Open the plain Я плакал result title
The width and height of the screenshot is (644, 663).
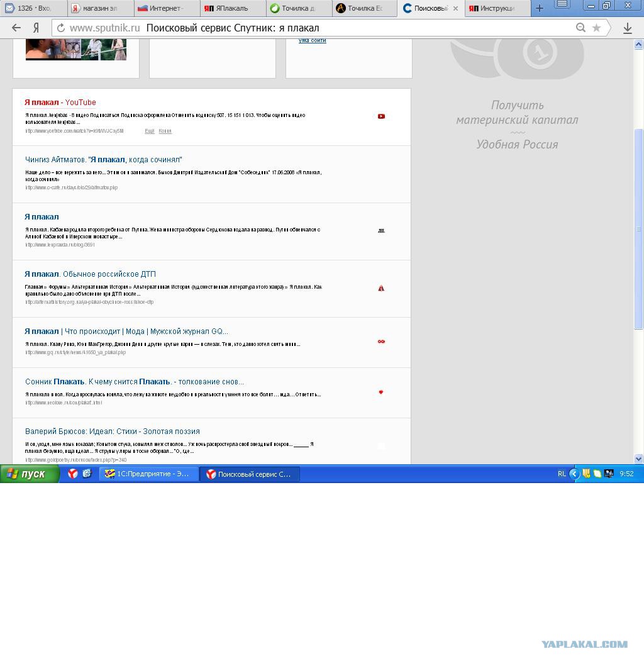point(42,217)
